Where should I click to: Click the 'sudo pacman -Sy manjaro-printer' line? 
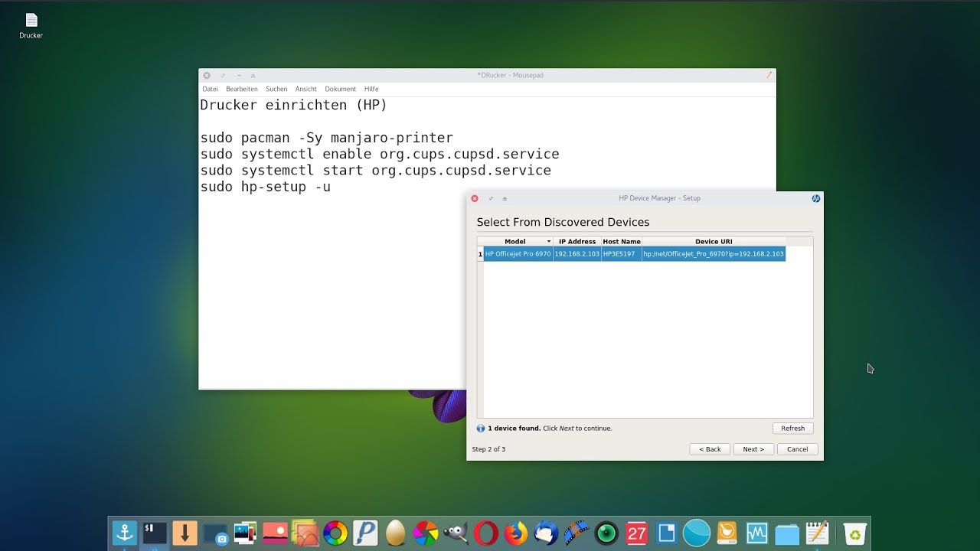click(x=327, y=139)
